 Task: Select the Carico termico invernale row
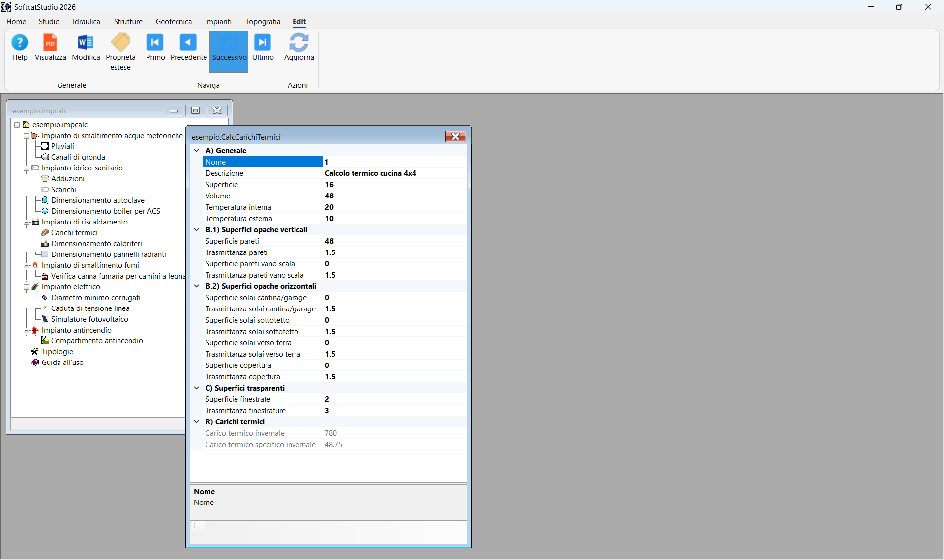[x=334, y=433]
